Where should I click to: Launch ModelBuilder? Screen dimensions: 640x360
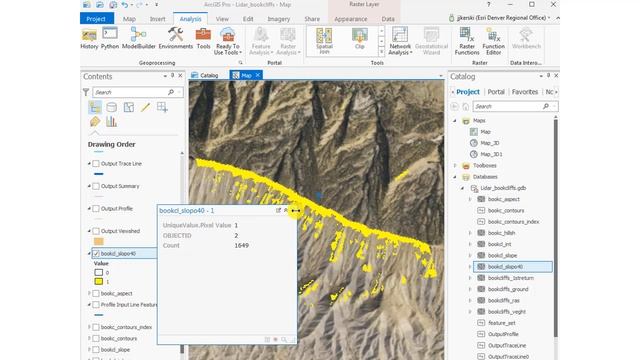tap(139, 39)
